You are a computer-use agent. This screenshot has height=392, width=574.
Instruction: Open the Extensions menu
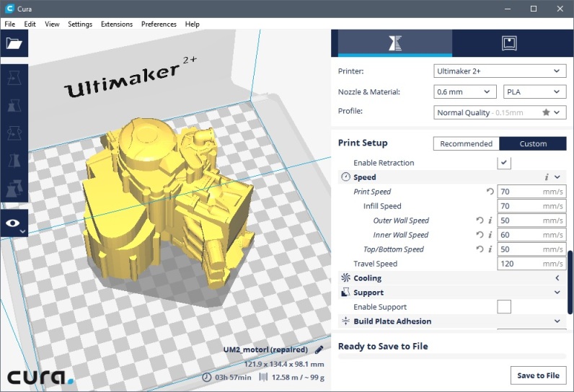(116, 24)
